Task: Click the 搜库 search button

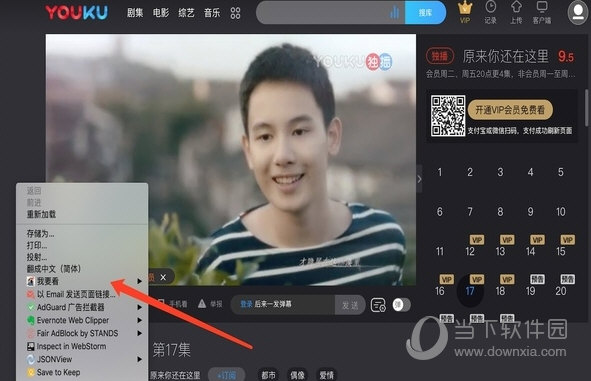Action: click(425, 12)
